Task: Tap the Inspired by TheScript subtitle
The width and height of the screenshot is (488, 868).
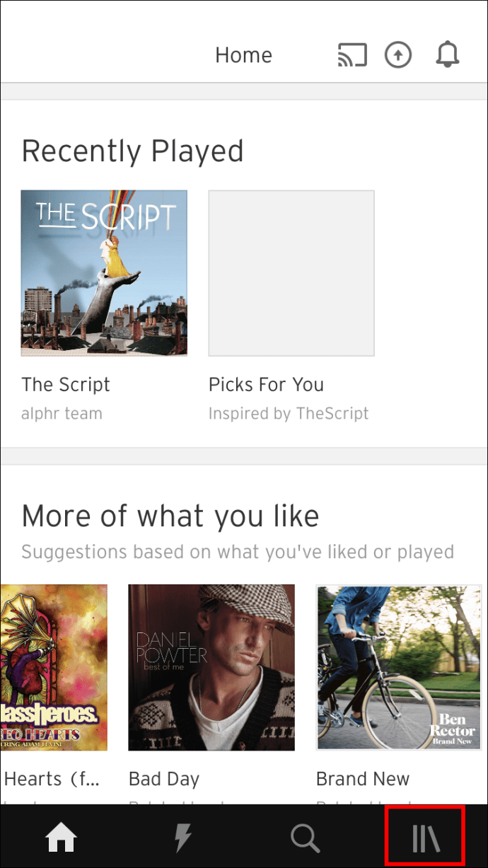Action: pos(289,414)
